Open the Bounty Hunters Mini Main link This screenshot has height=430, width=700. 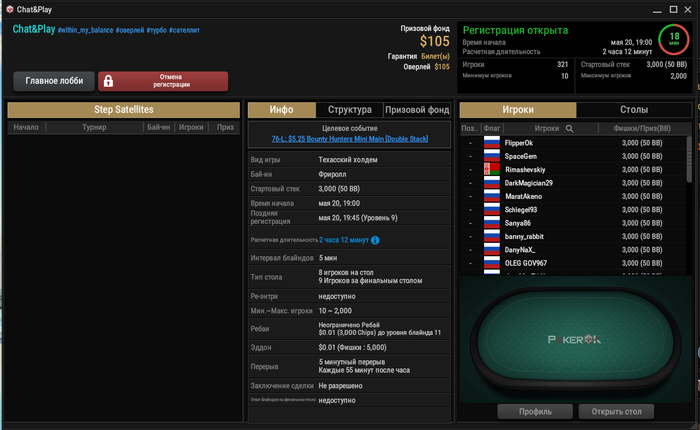[x=350, y=139]
